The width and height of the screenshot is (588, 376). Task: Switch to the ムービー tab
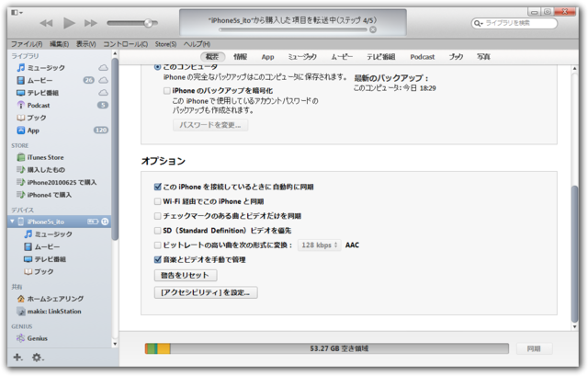coord(342,57)
